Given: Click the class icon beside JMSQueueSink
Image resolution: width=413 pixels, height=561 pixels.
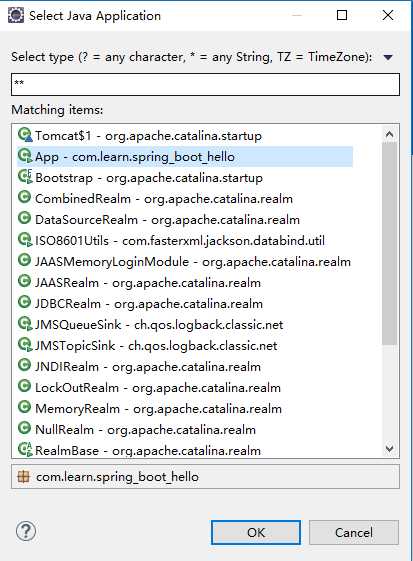Looking at the screenshot, I should click(x=25, y=324).
